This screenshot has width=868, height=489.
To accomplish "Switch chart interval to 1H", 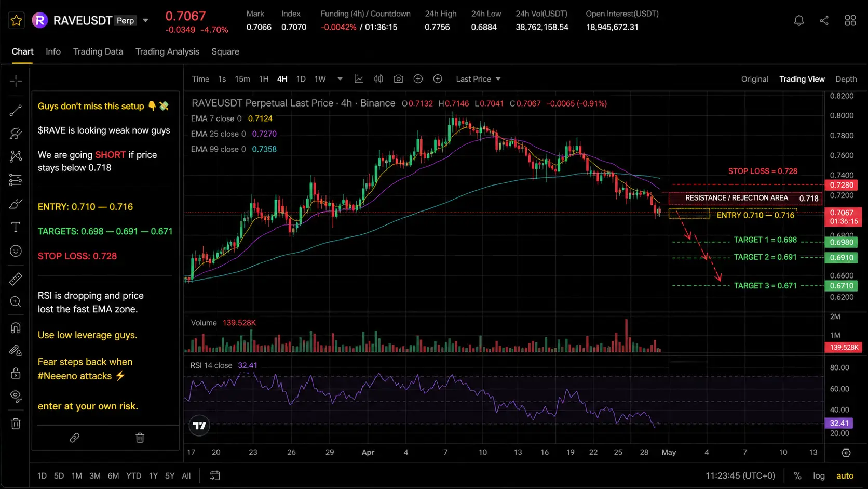I will [264, 79].
